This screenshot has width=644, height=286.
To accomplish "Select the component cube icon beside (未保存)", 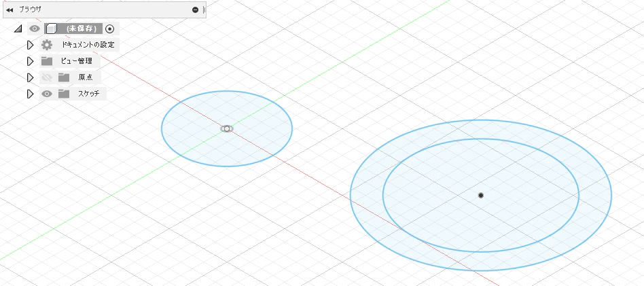I will (x=51, y=29).
